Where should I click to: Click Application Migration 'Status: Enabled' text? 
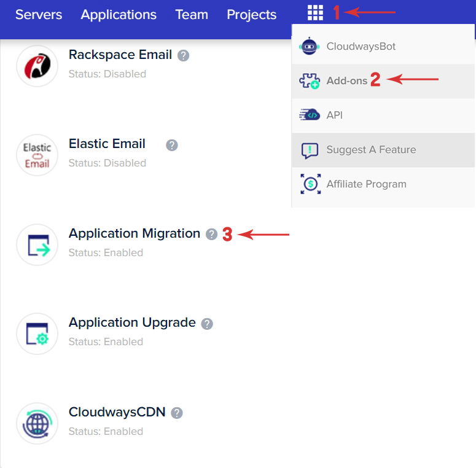click(x=106, y=252)
